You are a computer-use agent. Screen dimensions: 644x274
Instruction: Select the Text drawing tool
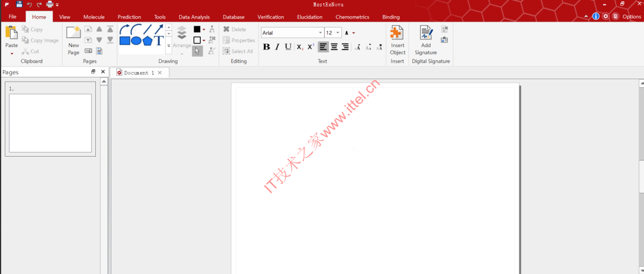coord(158,41)
